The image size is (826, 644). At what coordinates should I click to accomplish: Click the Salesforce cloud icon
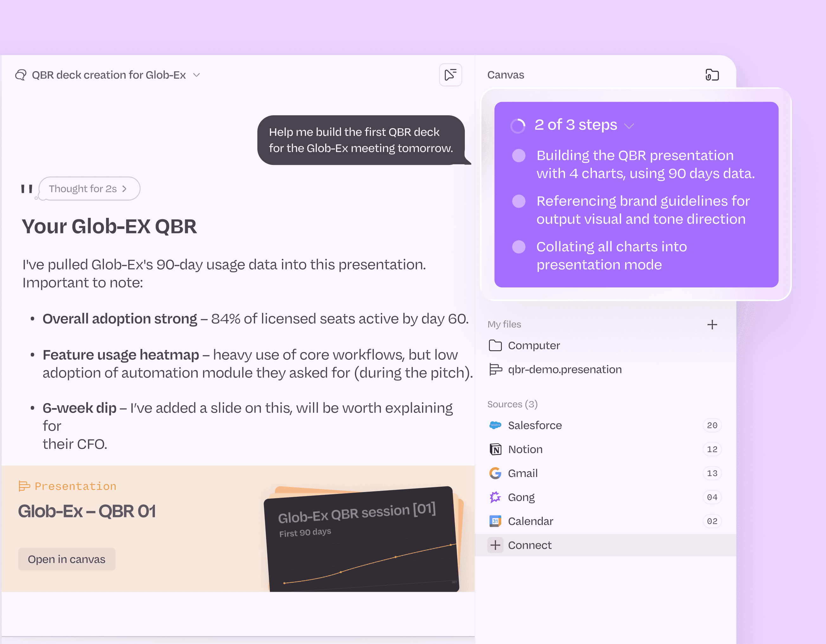point(495,425)
